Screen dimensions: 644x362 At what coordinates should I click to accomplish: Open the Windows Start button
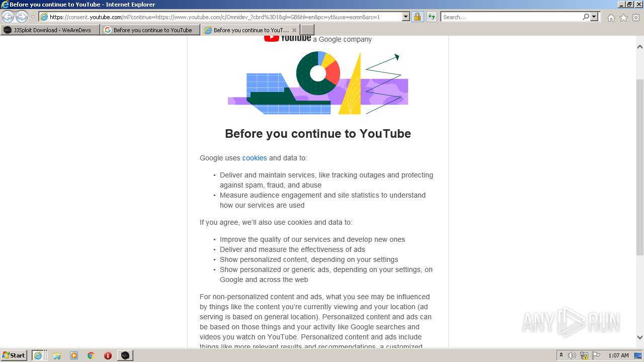(x=14, y=355)
